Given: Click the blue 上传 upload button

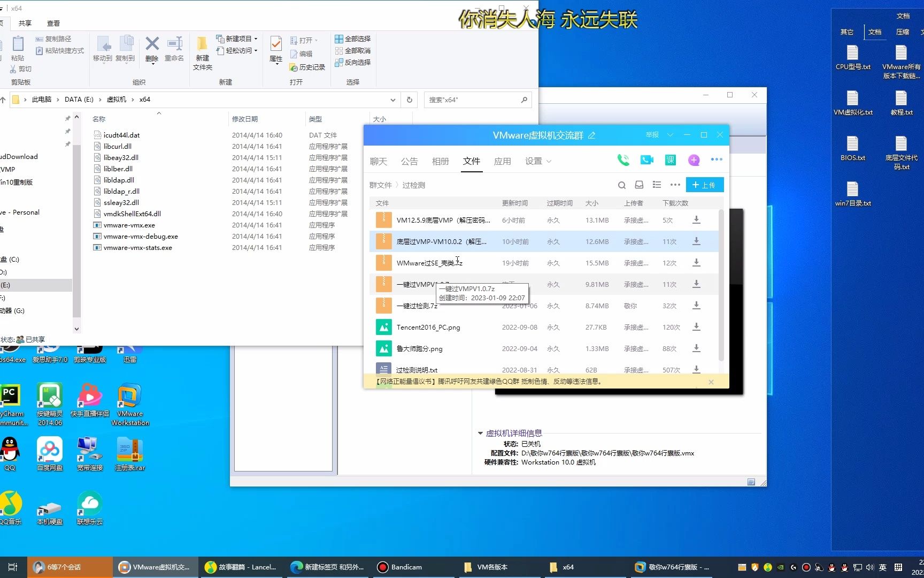Looking at the screenshot, I should click(x=705, y=185).
